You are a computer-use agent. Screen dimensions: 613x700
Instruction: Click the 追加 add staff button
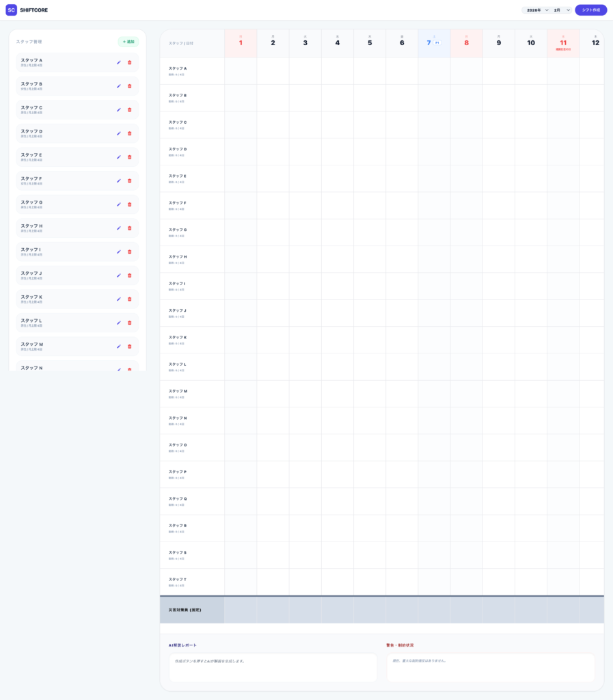(x=128, y=42)
